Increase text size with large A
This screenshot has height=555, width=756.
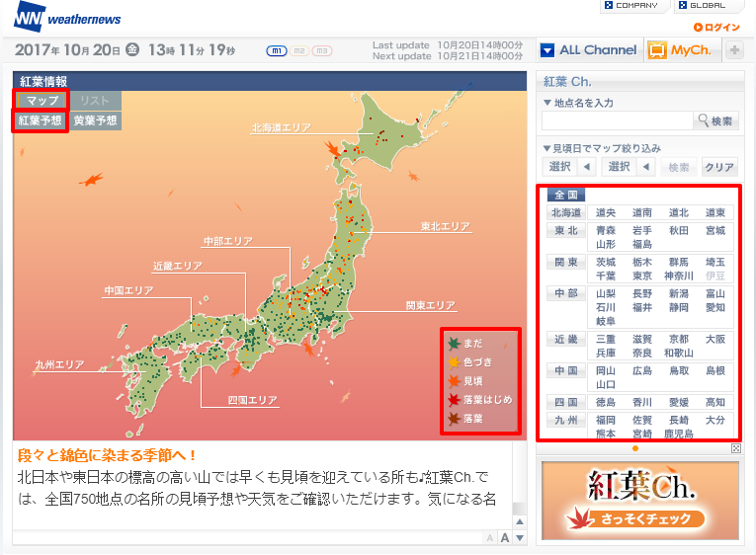505,537
